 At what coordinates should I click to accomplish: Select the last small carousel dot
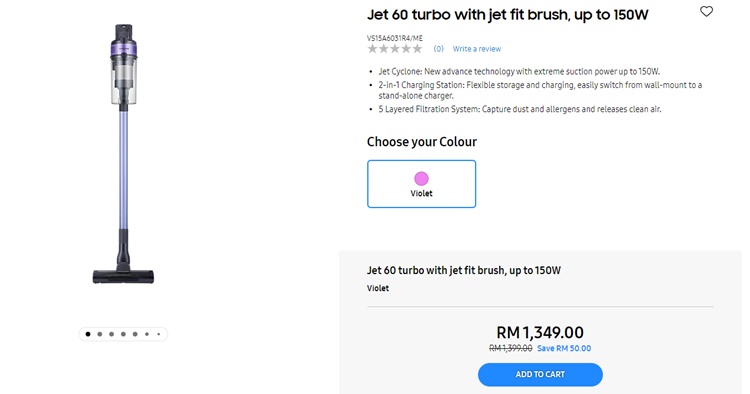[158, 334]
